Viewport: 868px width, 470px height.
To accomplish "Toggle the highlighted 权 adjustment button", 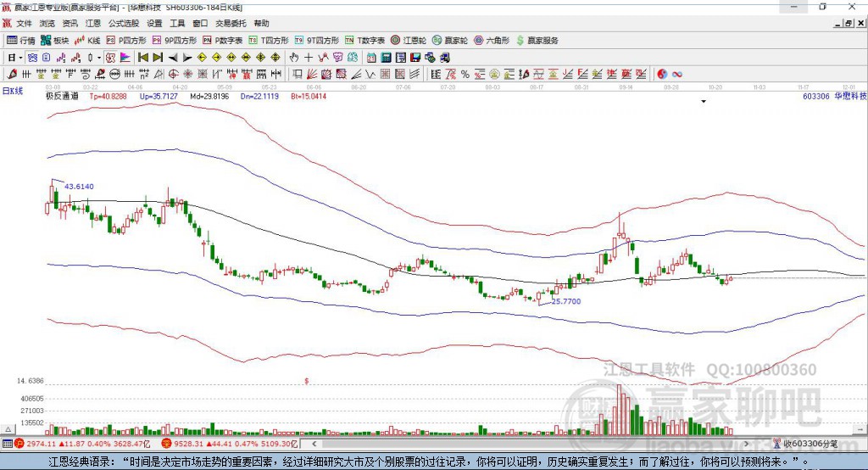I will [111, 57].
